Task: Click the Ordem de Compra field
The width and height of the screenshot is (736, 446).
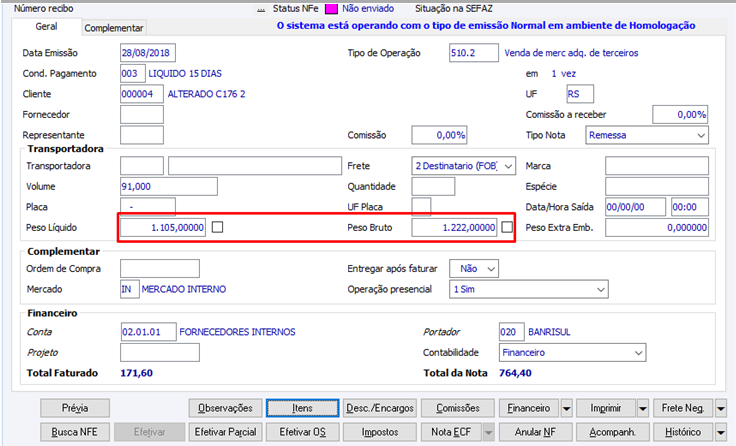Action: click(x=160, y=269)
